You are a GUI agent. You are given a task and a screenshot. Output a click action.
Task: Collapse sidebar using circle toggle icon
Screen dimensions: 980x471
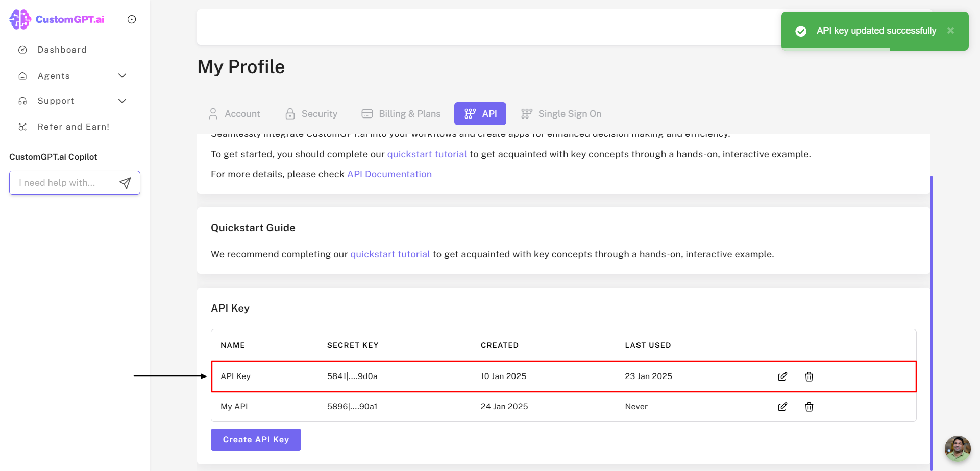(132, 19)
